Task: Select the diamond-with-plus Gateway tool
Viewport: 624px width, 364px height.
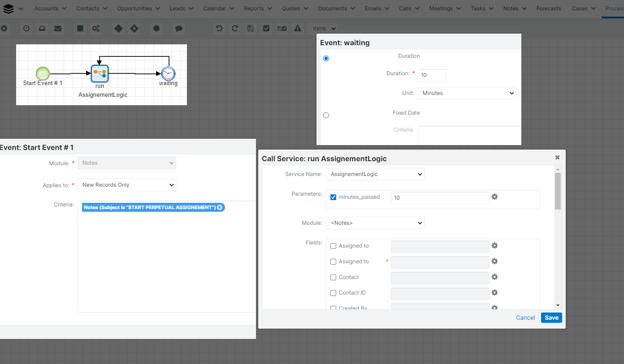Action: click(134, 28)
